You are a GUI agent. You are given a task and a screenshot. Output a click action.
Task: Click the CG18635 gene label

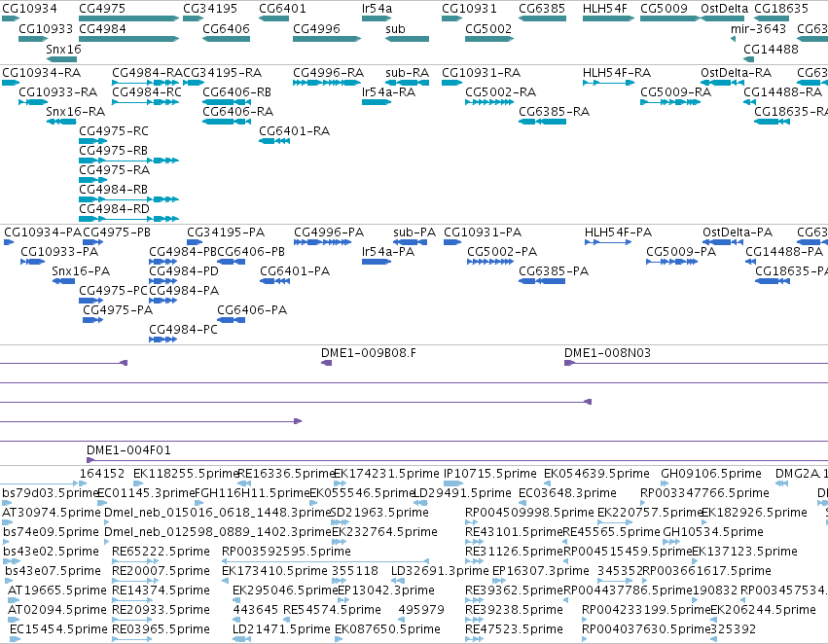point(781,9)
